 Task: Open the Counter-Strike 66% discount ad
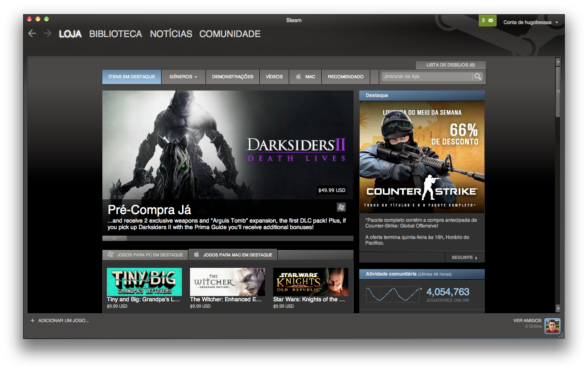[x=422, y=157]
